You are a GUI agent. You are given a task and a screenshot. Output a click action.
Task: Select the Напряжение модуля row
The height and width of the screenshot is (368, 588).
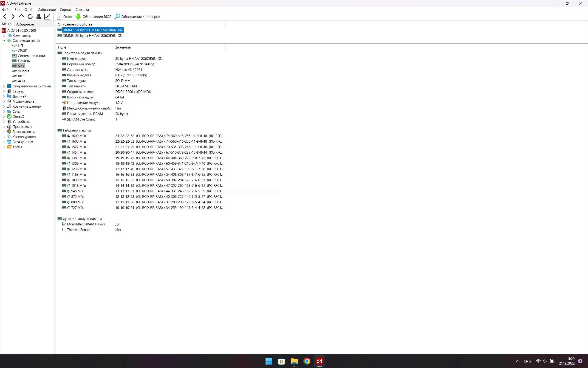(x=141, y=103)
